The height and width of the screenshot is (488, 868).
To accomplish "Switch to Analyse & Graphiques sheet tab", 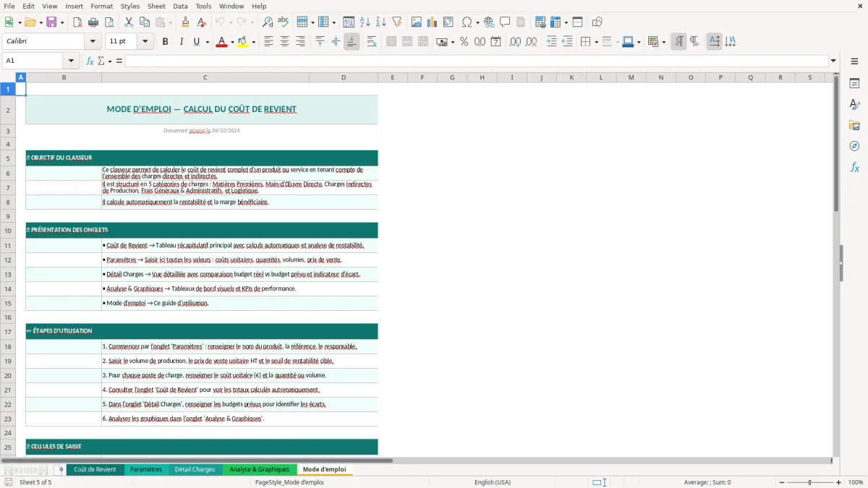I will pos(260,470).
